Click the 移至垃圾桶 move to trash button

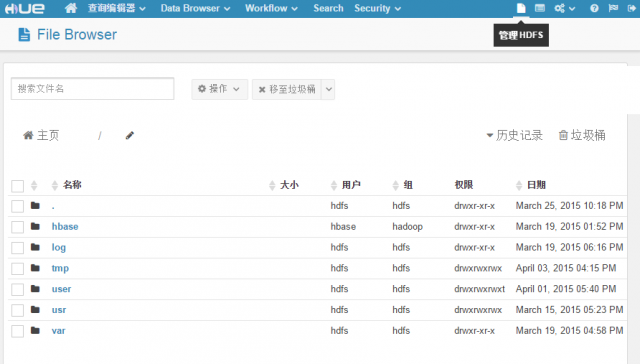point(287,89)
